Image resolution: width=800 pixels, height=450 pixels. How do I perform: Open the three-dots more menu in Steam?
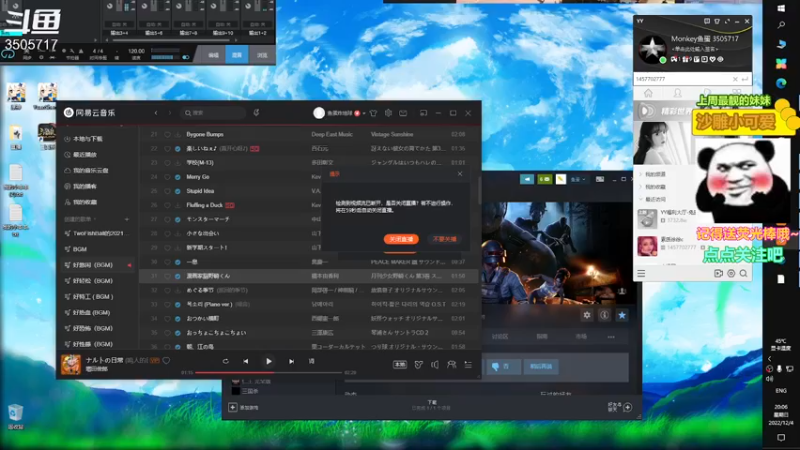(x=611, y=337)
